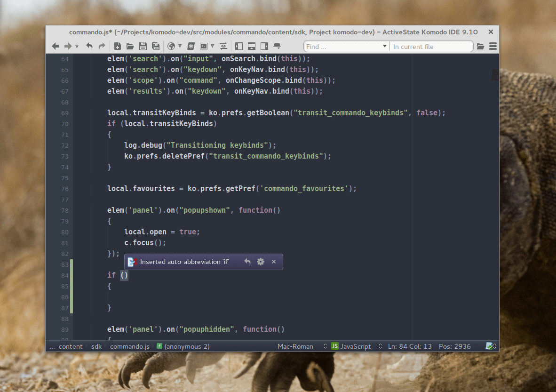Click the 'commando_favourites' string on line 76
The height and width of the screenshot is (392, 556).
pos(304,189)
